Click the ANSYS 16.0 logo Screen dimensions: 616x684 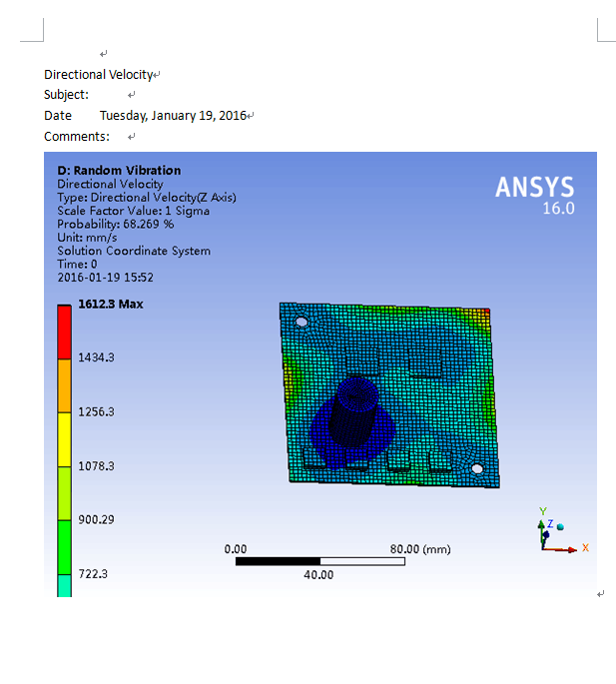[x=535, y=195]
